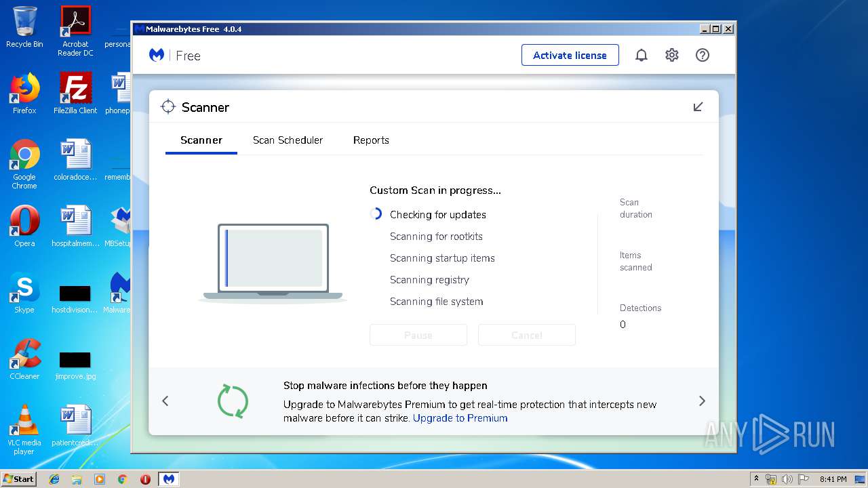Select the Scanning startup items step

coord(442,258)
